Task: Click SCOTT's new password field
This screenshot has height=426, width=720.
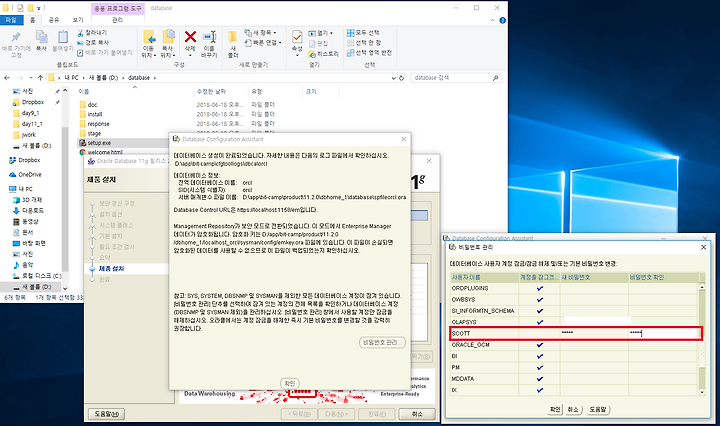Action: tap(594, 333)
